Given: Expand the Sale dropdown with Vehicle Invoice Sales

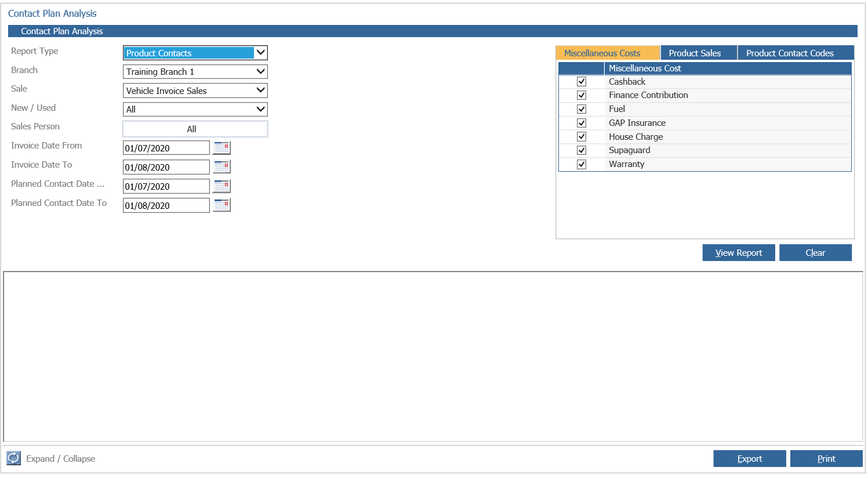Looking at the screenshot, I should coord(195,90).
